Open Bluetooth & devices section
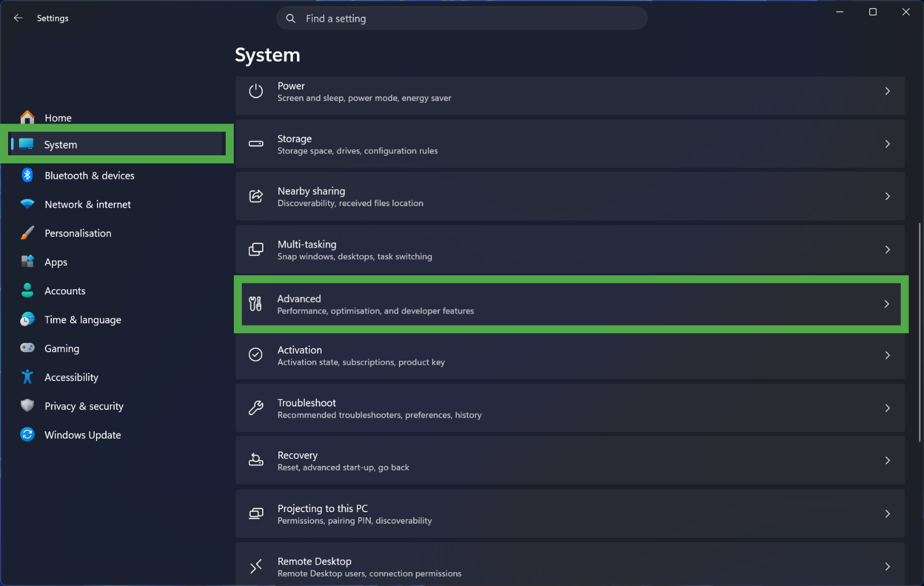The width and height of the screenshot is (924, 586). [90, 176]
